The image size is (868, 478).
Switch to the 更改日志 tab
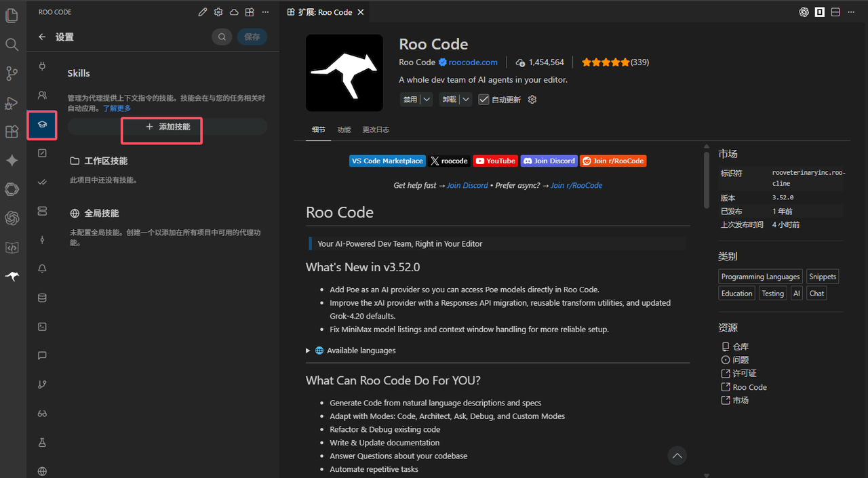pos(376,130)
